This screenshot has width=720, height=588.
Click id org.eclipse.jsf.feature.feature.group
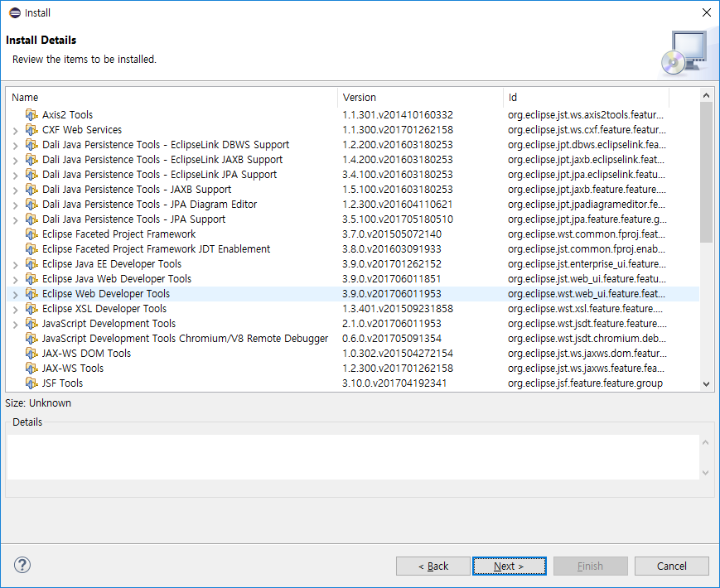(585, 383)
